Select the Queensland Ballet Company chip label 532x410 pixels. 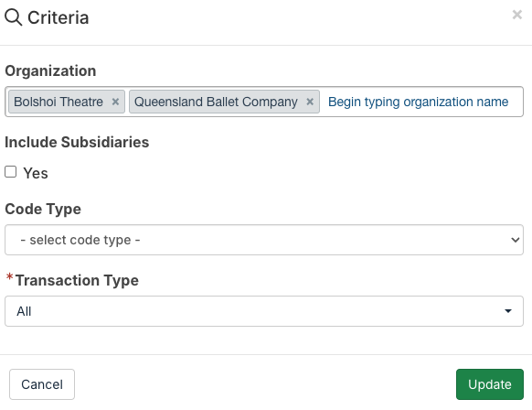click(216, 102)
